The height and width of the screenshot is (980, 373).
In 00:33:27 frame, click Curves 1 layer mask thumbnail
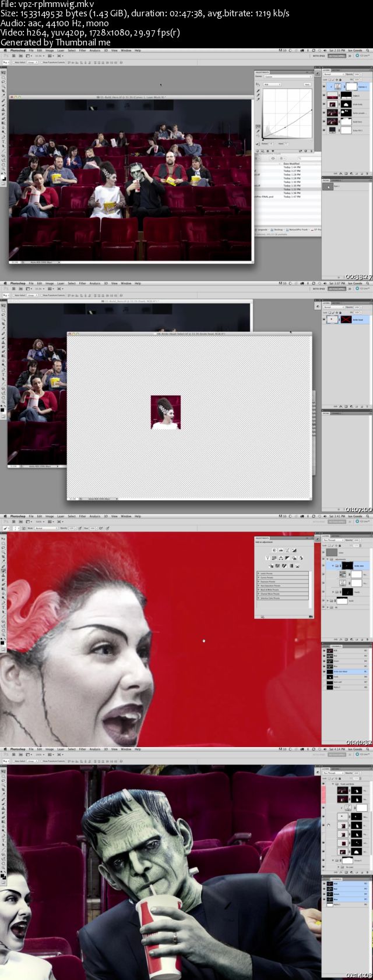coord(351,87)
